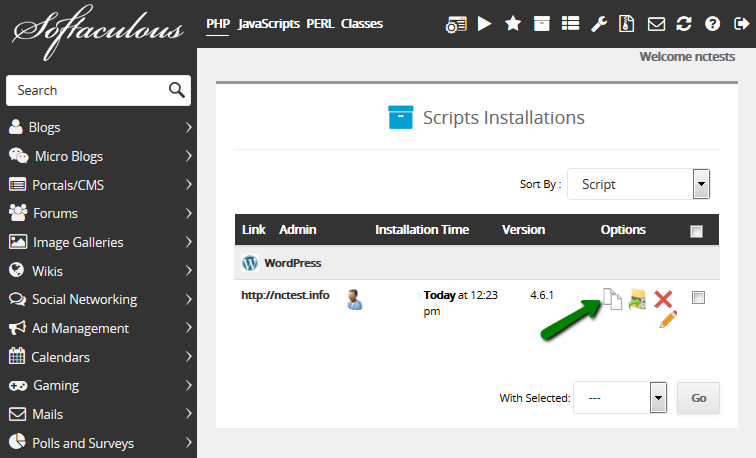
Task: Click the envelope email settings icon
Action: coord(656,24)
